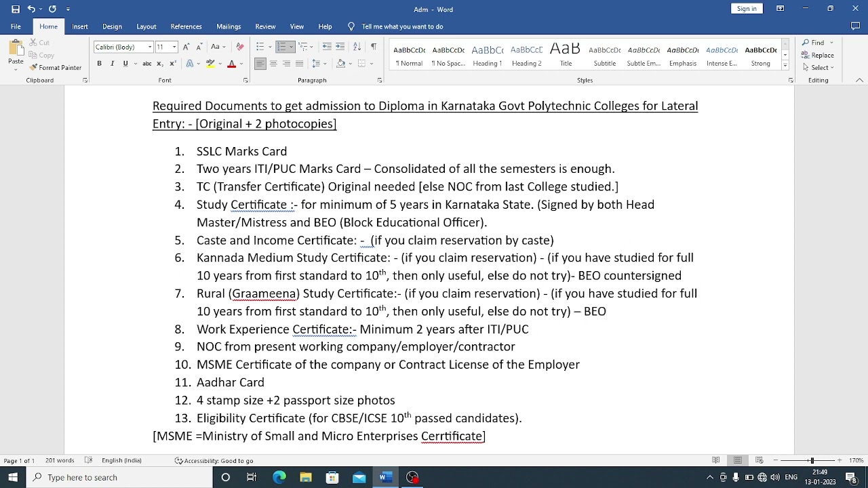This screenshot has height=488, width=868.
Task: Apply bullet list formatting
Action: (260, 47)
